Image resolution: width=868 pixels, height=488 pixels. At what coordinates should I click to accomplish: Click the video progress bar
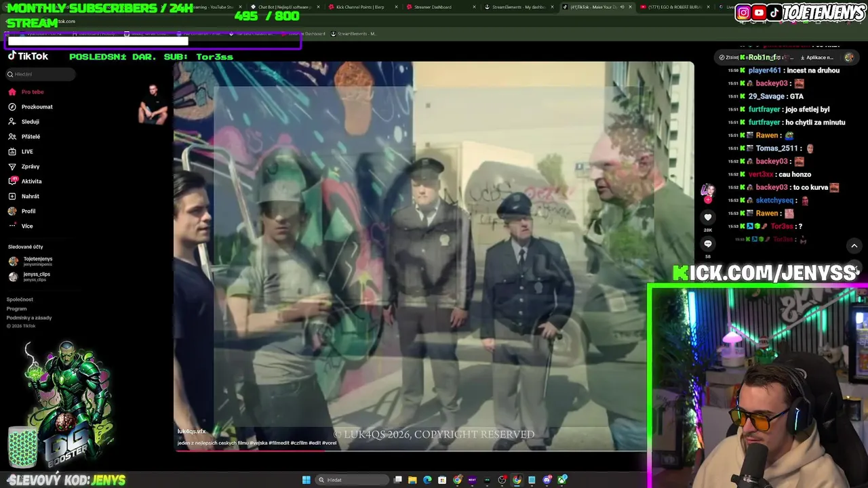(411, 450)
